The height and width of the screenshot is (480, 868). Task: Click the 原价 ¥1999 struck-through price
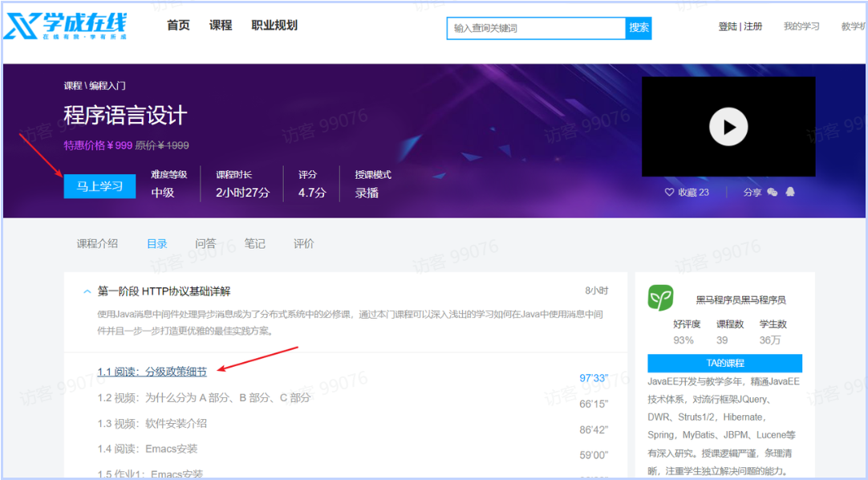coord(162,145)
